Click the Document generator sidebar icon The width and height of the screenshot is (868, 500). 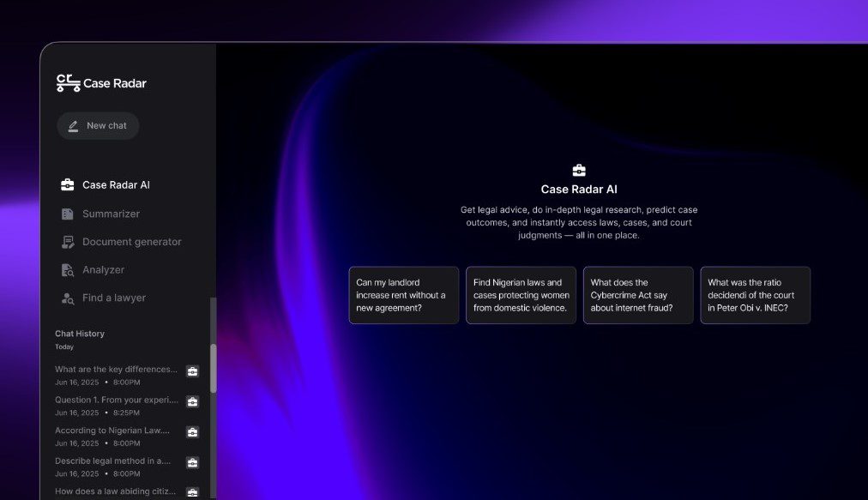(x=67, y=242)
